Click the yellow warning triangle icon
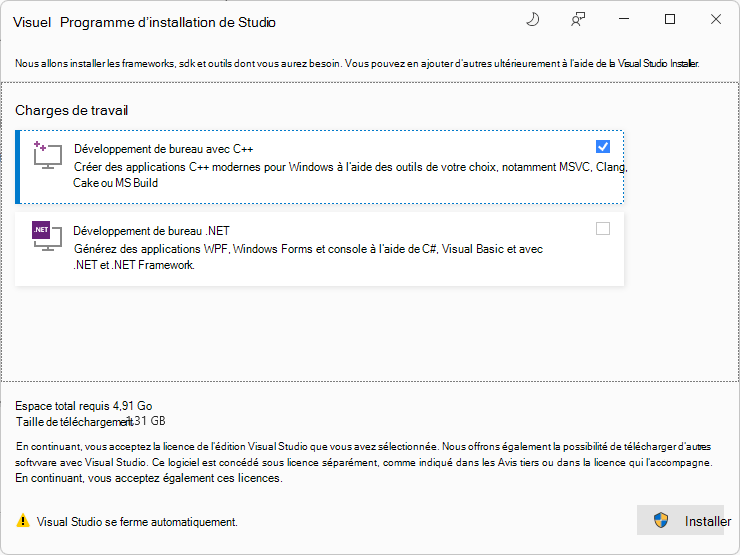This screenshot has width=740, height=555. pyautogui.click(x=23, y=521)
